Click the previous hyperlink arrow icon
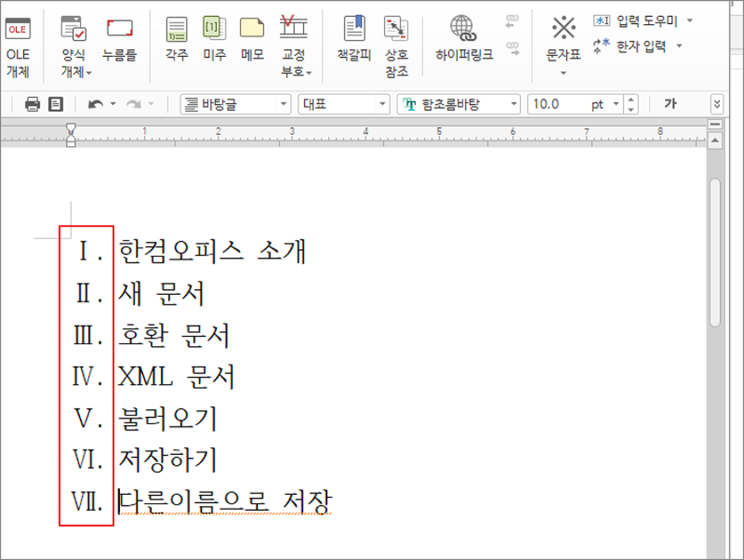744x560 pixels. 511,22
